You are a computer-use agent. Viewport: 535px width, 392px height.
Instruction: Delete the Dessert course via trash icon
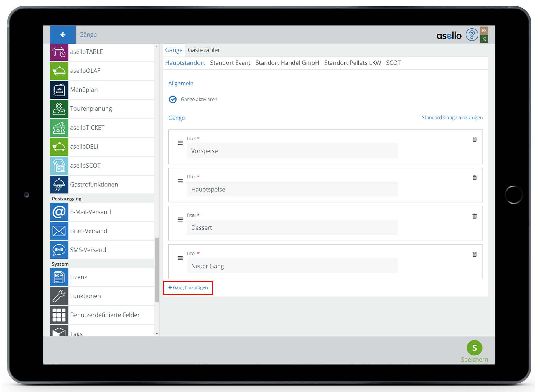tap(474, 216)
